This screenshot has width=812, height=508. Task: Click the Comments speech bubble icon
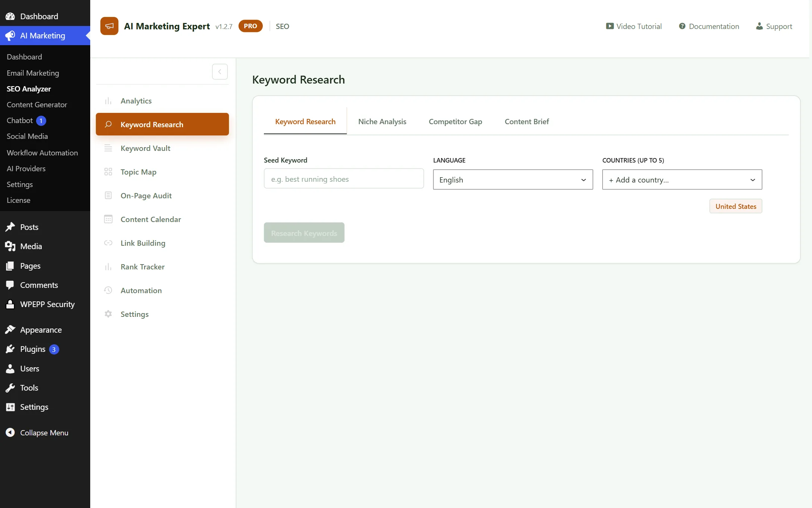[x=10, y=285]
